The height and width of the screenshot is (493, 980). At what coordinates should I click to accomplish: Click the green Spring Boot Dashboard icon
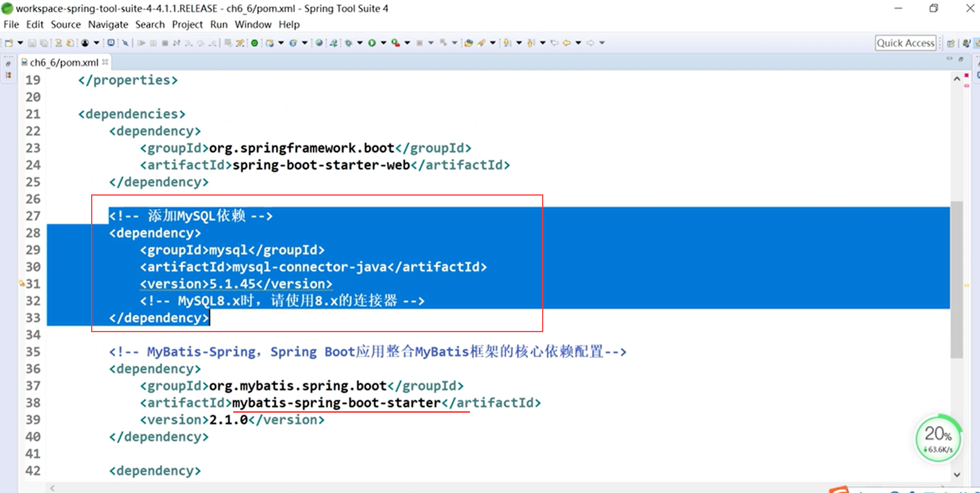[254, 43]
